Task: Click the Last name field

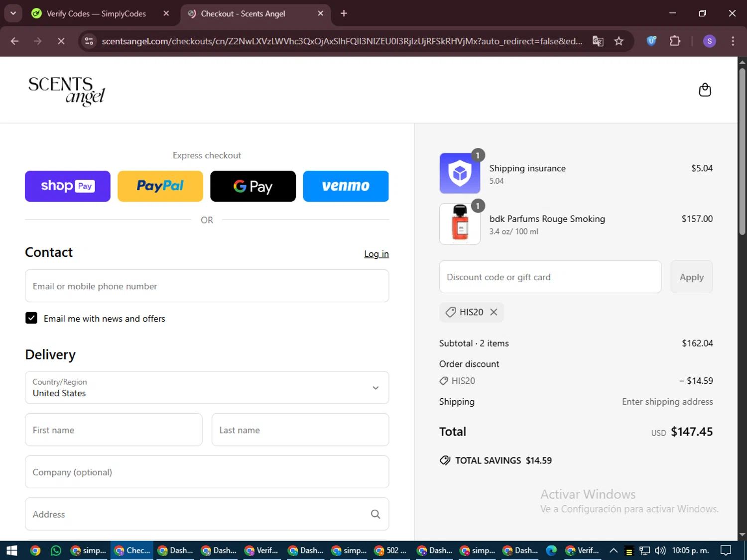Action: click(300, 430)
